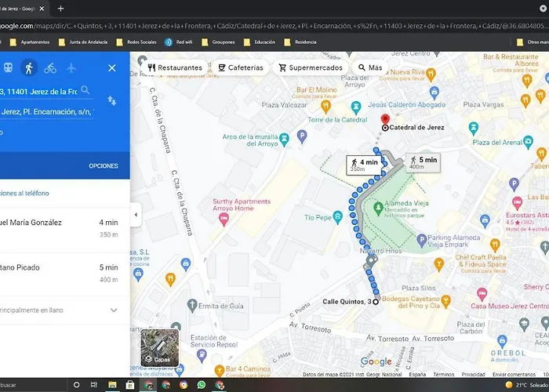
Task: Switch to cycling travel mode
Action: point(50,68)
